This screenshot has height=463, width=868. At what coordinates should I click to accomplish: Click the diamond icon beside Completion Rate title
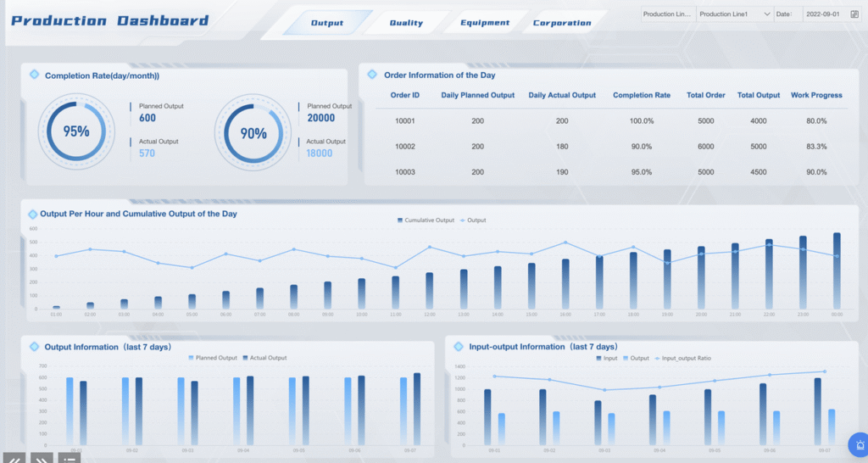tap(34, 75)
